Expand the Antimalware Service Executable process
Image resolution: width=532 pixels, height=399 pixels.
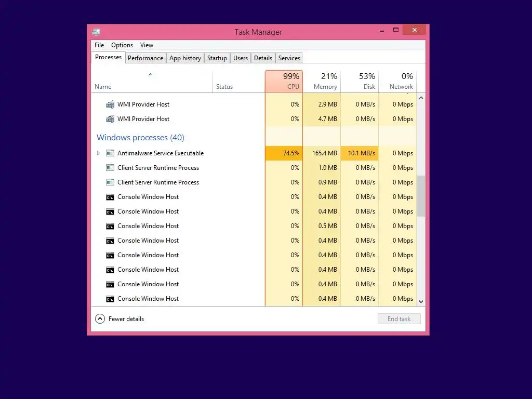tap(98, 153)
